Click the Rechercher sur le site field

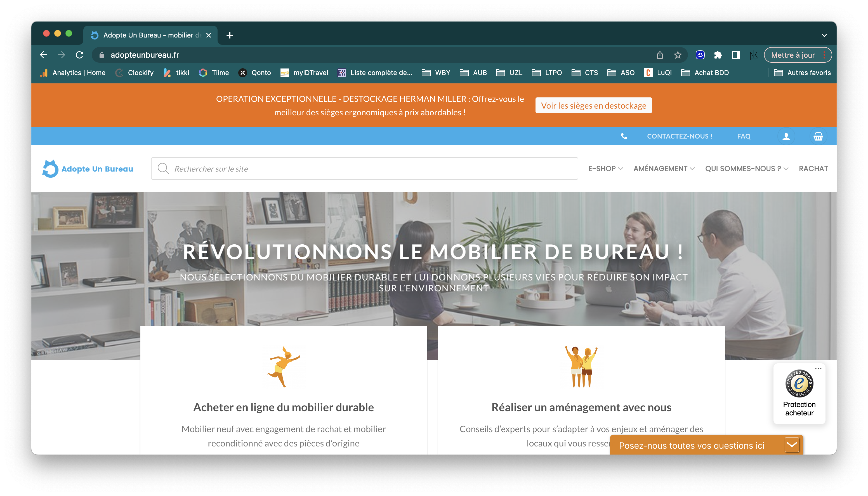click(364, 169)
